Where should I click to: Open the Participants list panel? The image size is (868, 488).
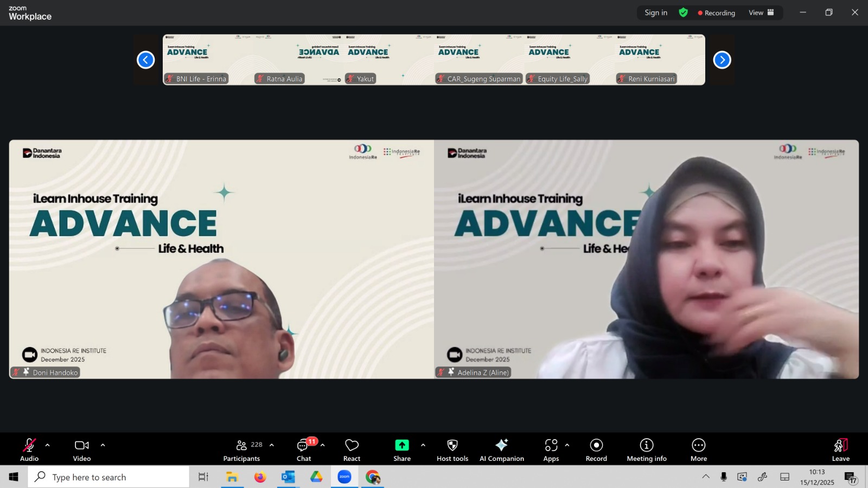[x=241, y=450]
